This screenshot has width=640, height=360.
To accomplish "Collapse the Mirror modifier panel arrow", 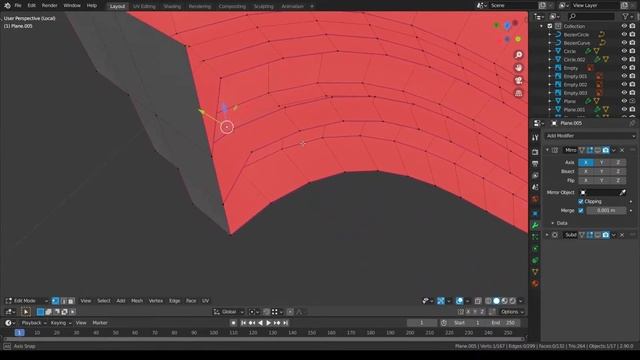I will (547, 150).
